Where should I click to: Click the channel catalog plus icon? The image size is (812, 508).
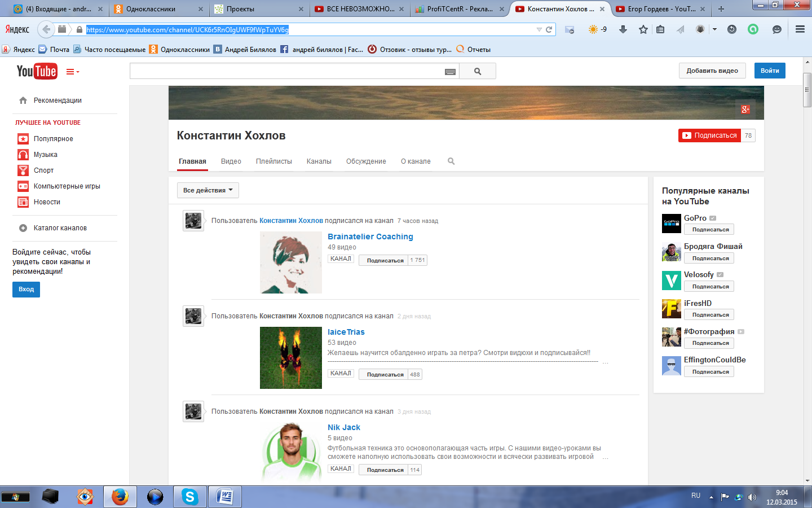tap(23, 228)
